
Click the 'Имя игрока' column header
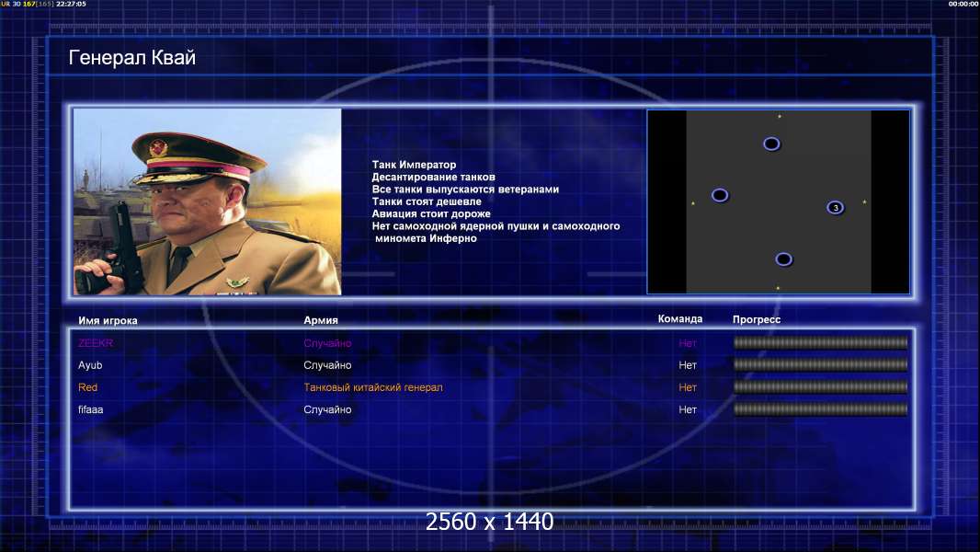108,321
